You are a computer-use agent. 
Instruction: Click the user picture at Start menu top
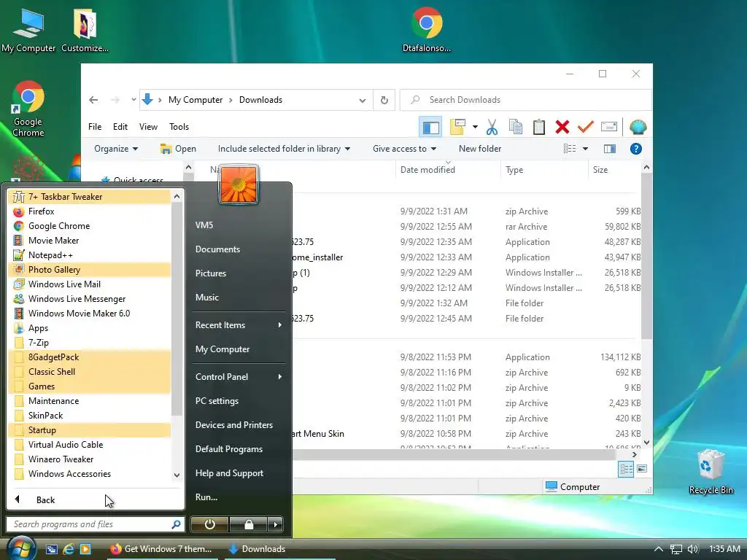point(239,184)
